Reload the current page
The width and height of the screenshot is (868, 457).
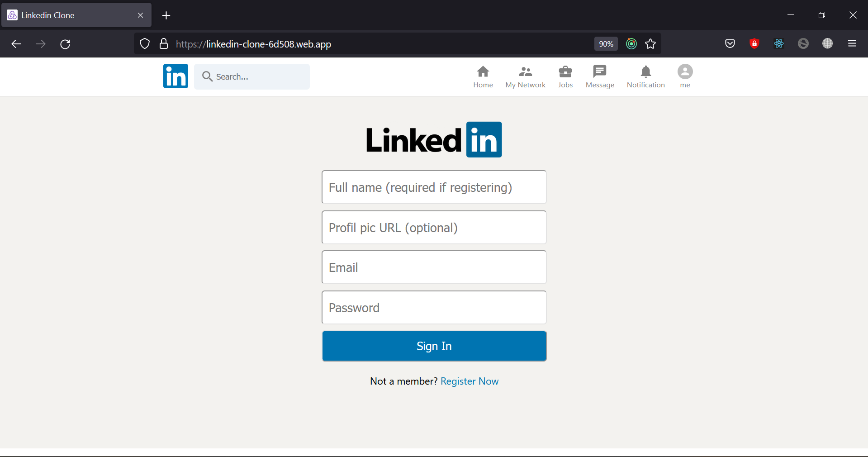click(x=65, y=44)
